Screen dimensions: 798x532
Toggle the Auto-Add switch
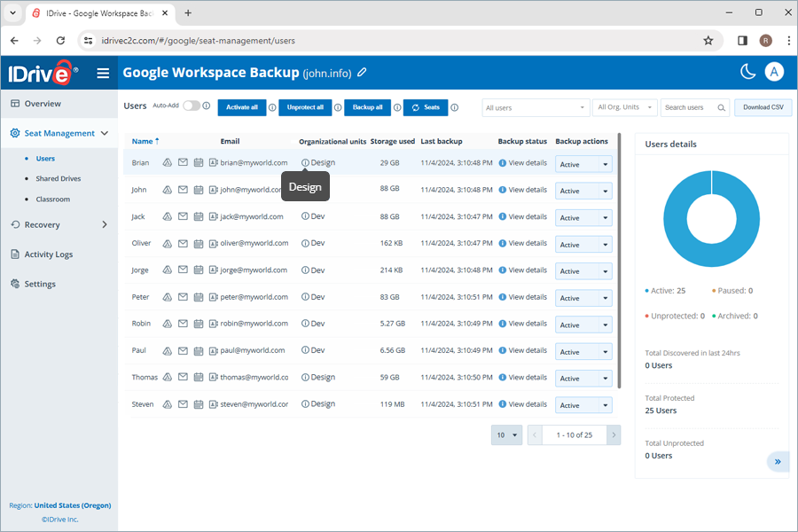(x=191, y=106)
